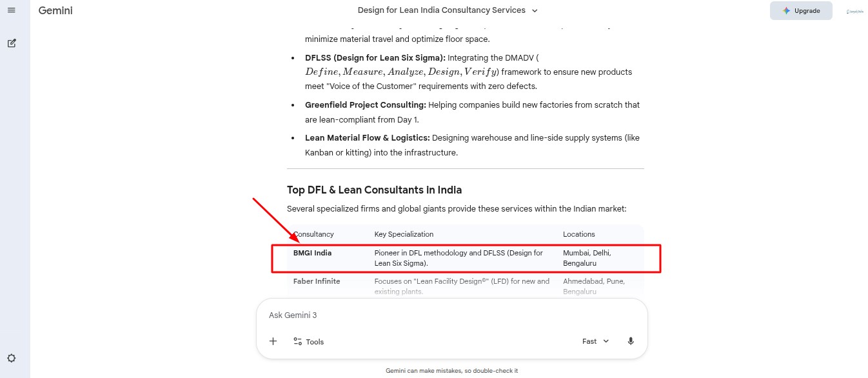Click the Gemini logo text
The image size is (868, 378).
55,11
